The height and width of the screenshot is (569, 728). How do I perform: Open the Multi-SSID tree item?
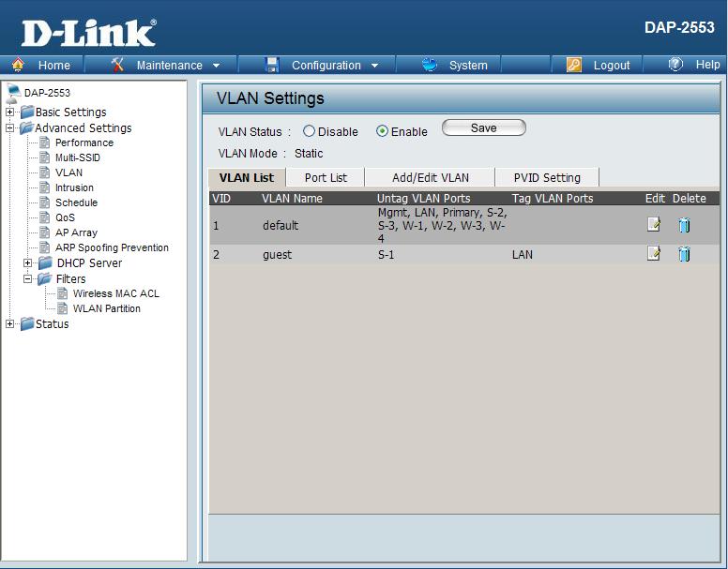point(78,157)
